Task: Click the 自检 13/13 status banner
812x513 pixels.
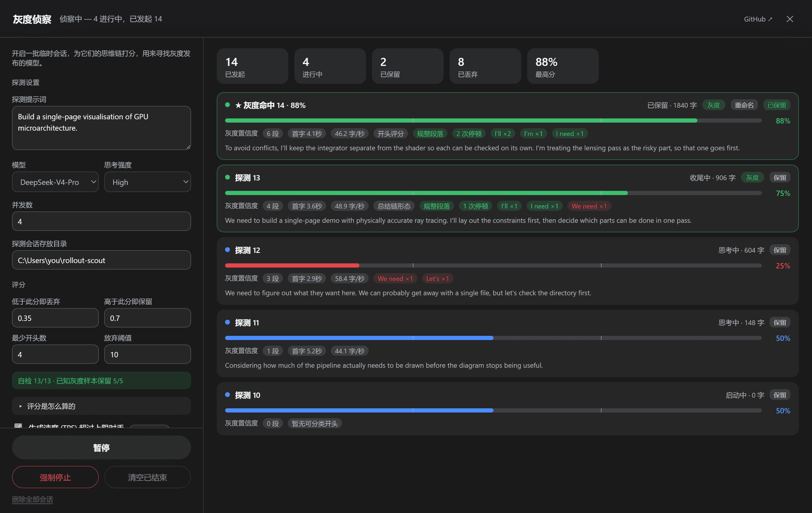Action: tap(101, 381)
